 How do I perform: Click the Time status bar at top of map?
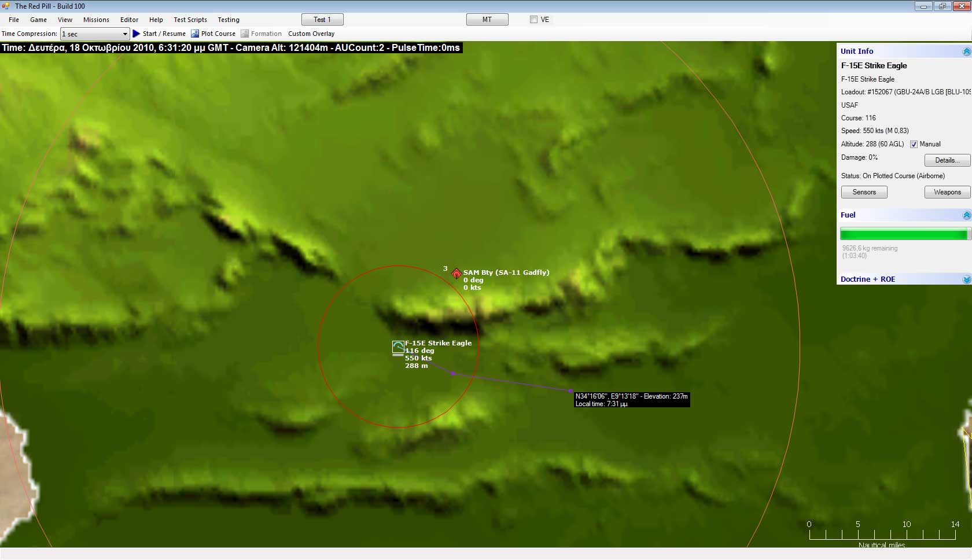(231, 48)
